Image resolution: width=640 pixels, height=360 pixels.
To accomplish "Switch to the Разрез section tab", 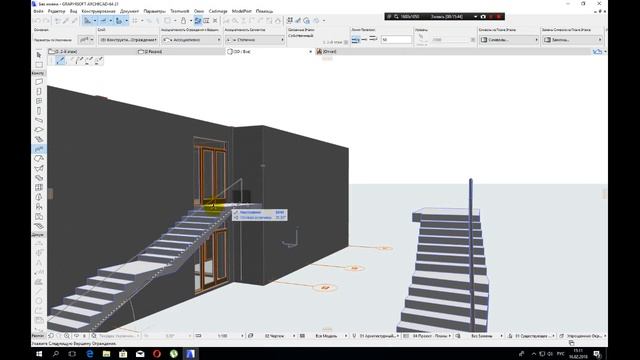I will pyautogui.click(x=180, y=52).
